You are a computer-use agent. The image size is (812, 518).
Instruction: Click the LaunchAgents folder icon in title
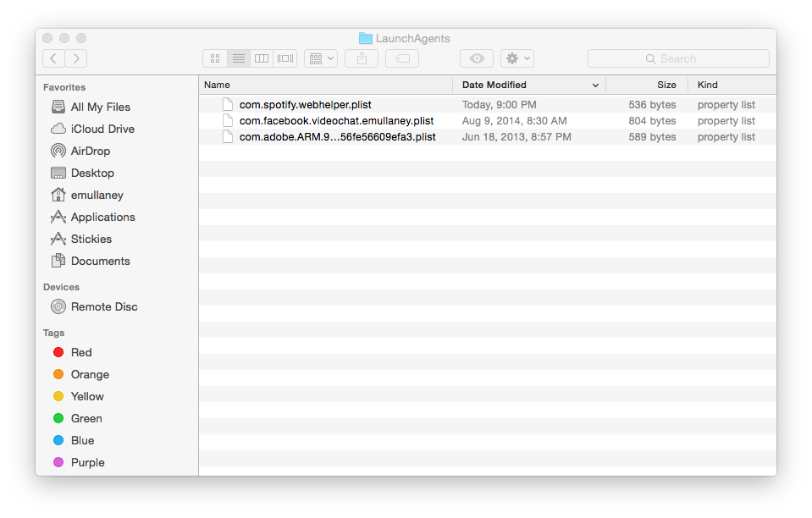pyautogui.click(x=366, y=38)
